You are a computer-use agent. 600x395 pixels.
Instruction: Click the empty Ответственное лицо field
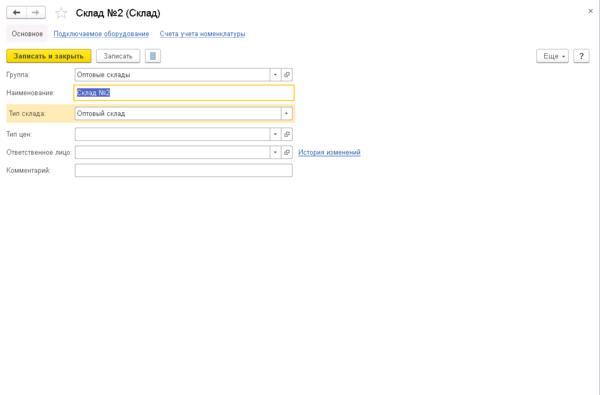pos(173,152)
